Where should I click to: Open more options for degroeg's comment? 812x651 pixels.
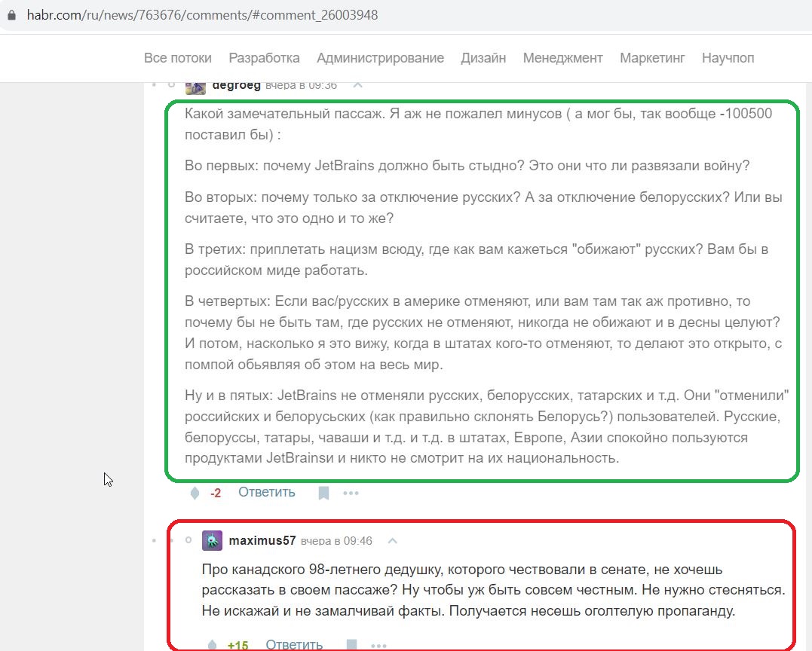(351, 494)
